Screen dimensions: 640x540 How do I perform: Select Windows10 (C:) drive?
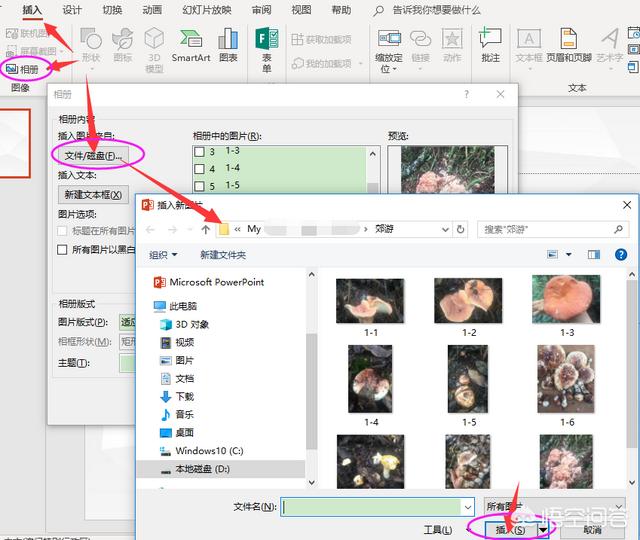click(x=202, y=451)
